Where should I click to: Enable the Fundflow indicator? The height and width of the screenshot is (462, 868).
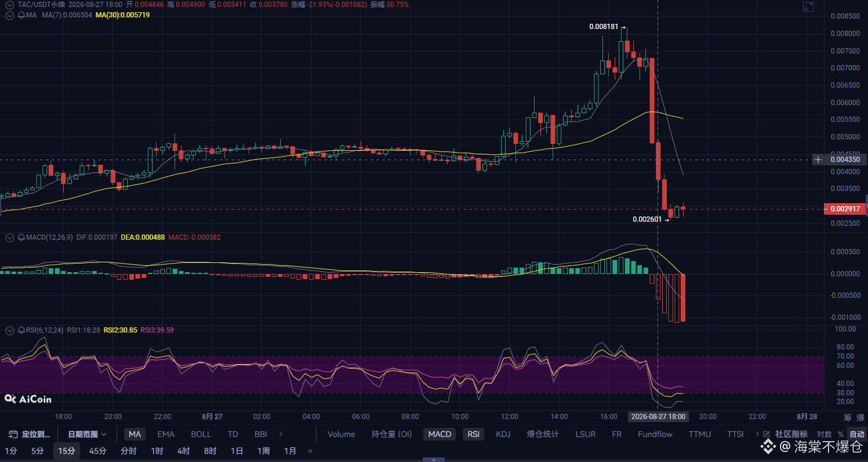[x=655, y=434]
